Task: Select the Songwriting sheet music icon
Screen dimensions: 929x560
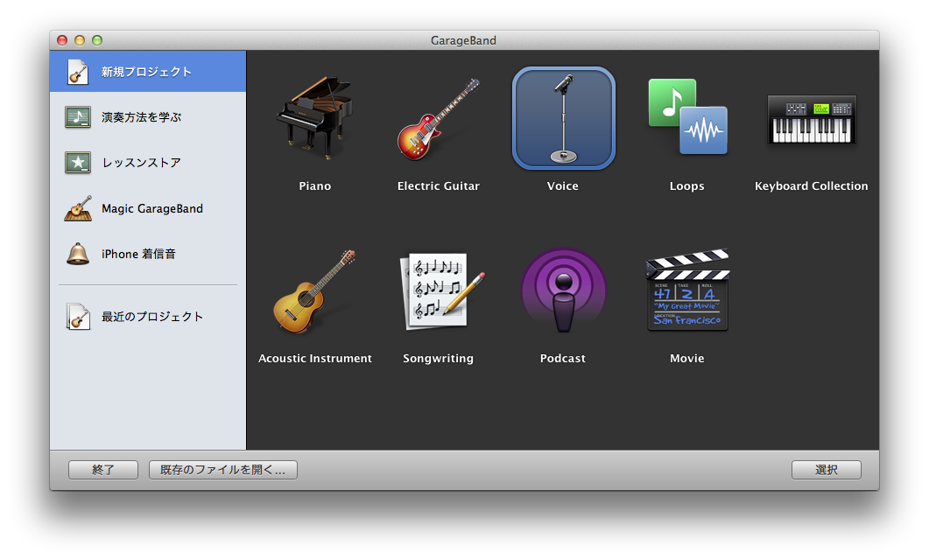Action: (442, 290)
